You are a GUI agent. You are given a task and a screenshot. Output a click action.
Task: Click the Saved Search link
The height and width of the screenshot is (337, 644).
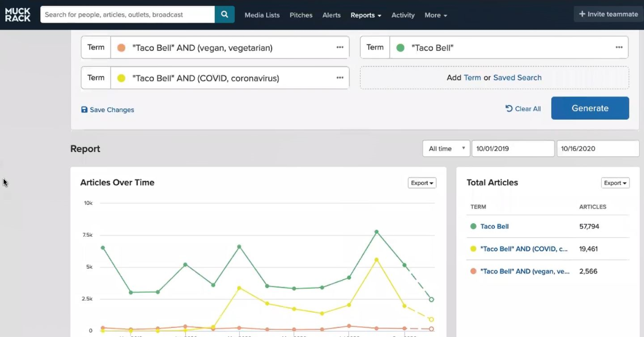pyautogui.click(x=517, y=77)
